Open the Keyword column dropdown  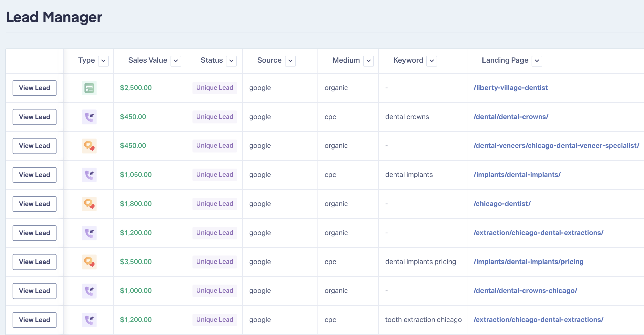point(432,61)
